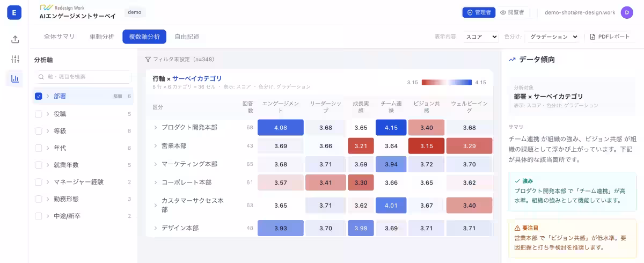Screen dimensions: 644x263
Task: Click the 軸・項目を検索 search field
Action: click(x=83, y=77)
